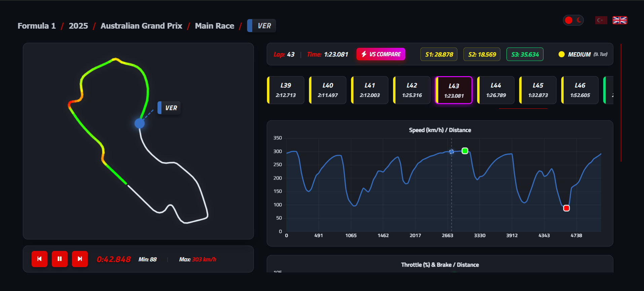Image resolution: width=644 pixels, height=291 pixels.
Task: Select lap L46 card
Action: tap(580, 90)
